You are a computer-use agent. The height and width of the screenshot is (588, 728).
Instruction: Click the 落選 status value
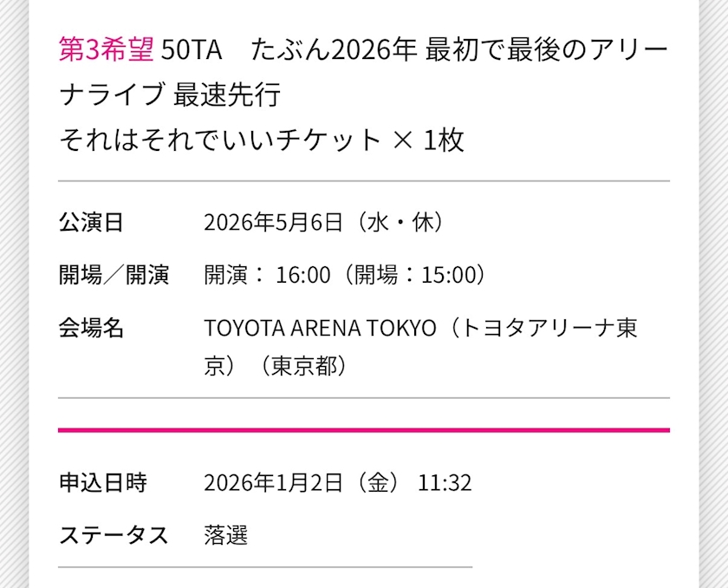(226, 535)
